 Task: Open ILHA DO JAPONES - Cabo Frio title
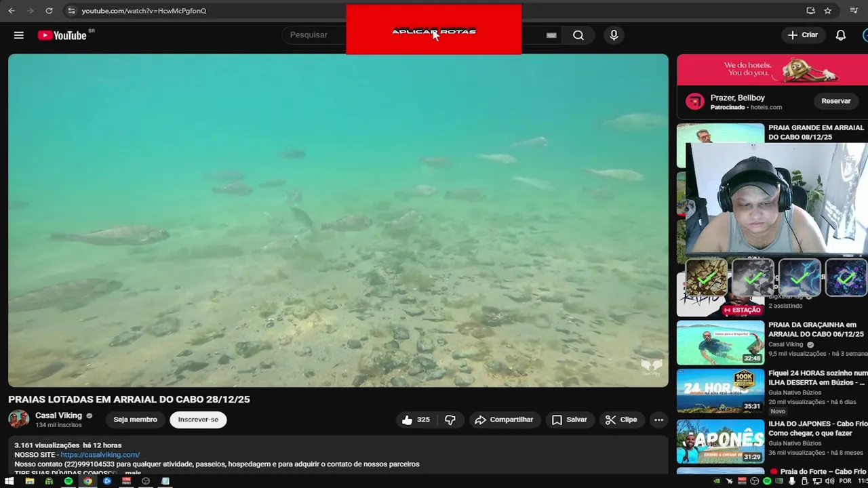coord(818,428)
